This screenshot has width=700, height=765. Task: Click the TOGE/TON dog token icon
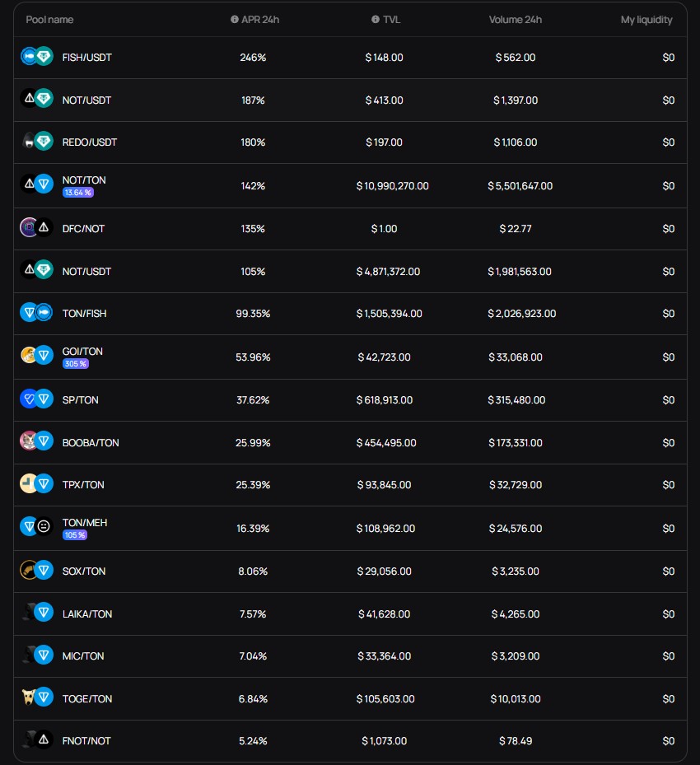click(x=28, y=697)
